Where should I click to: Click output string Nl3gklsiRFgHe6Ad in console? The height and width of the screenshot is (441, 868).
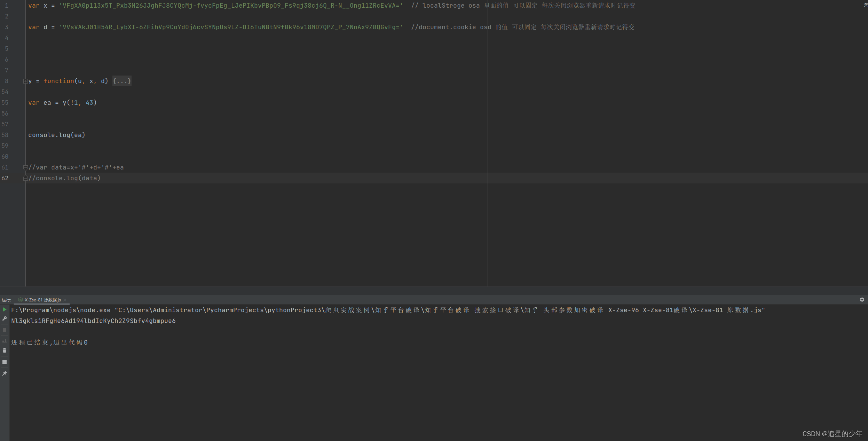click(93, 321)
